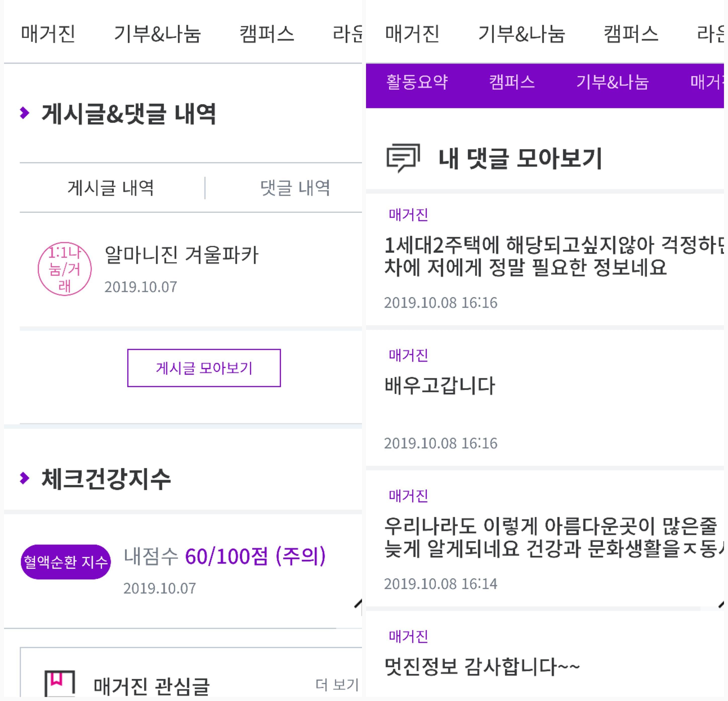Open the 활동요약 tab in purple bar
The width and height of the screenshot is (728, 701).
point(417,82)
